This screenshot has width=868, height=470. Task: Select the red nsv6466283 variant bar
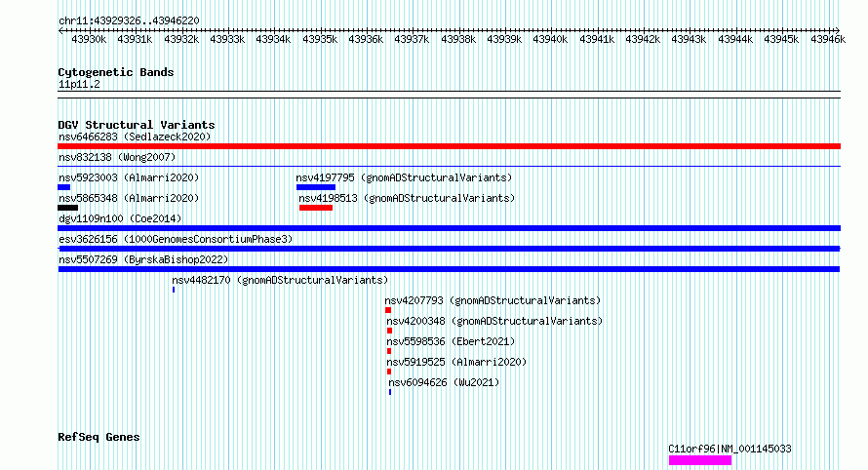(449, 146)
